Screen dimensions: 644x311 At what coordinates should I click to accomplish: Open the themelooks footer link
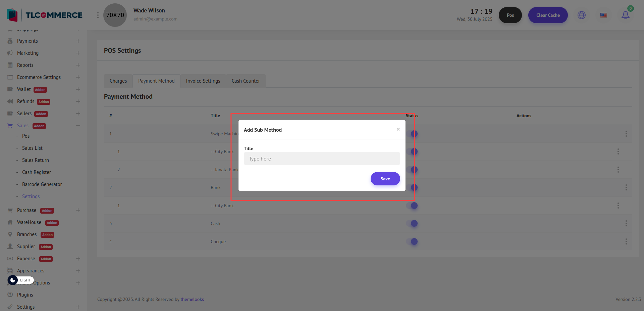click(192, 299)
